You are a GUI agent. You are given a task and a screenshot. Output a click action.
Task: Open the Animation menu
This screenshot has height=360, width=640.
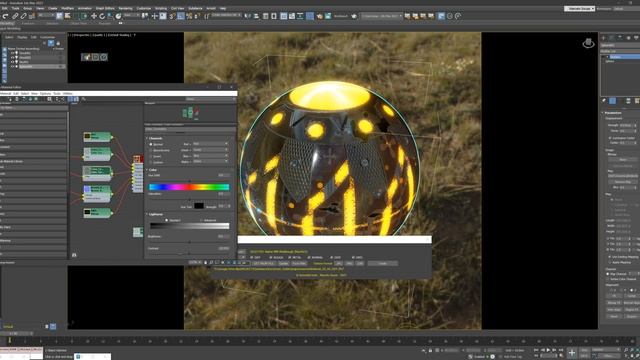coord(85,8)
